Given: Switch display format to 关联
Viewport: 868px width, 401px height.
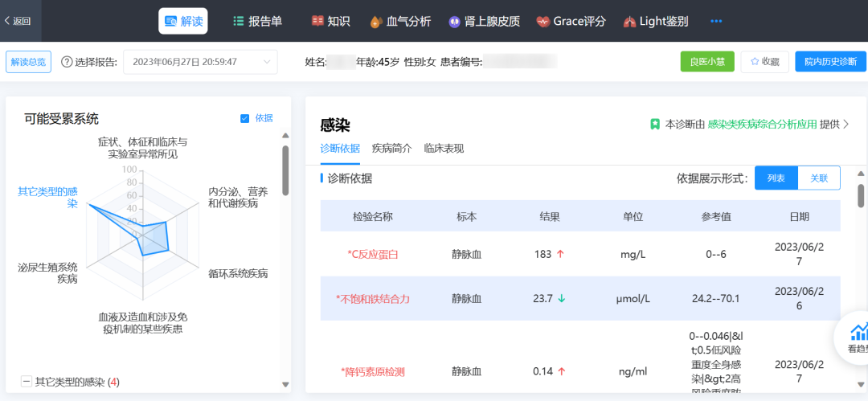Looking at the screenshot, I should coord(818,178).
